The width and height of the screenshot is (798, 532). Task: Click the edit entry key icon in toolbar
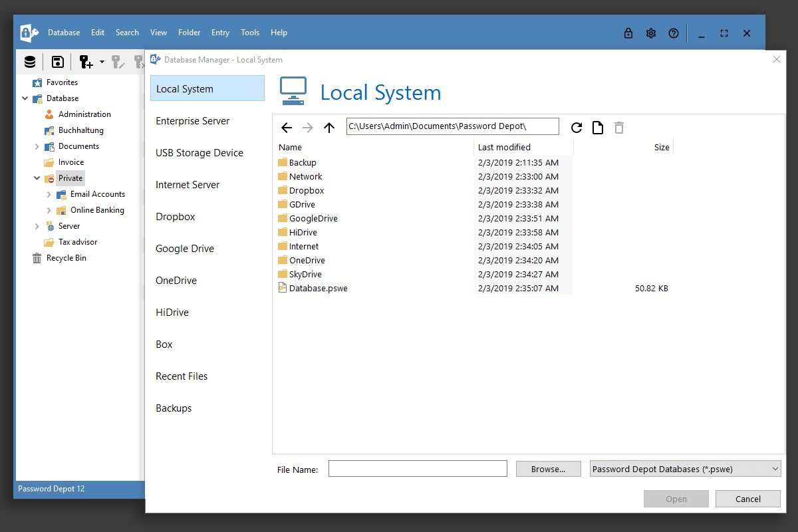[x=118, y=62]
